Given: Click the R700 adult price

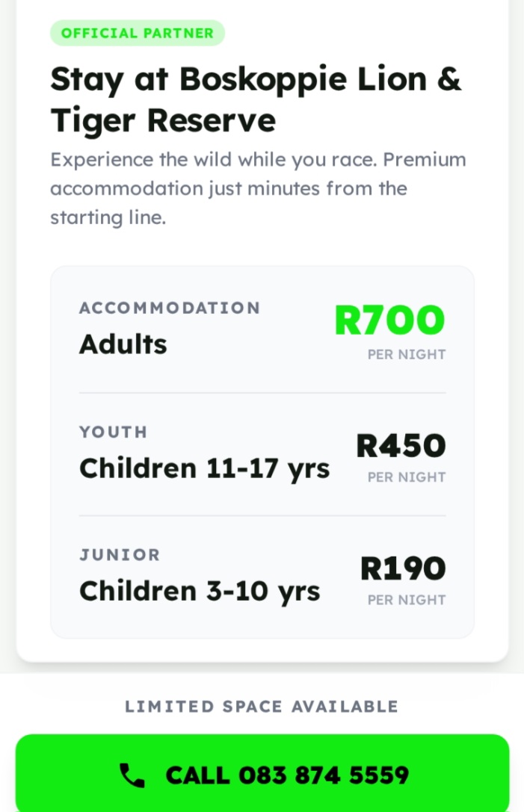Looking at the screenshot, I should tap(389, 320).
